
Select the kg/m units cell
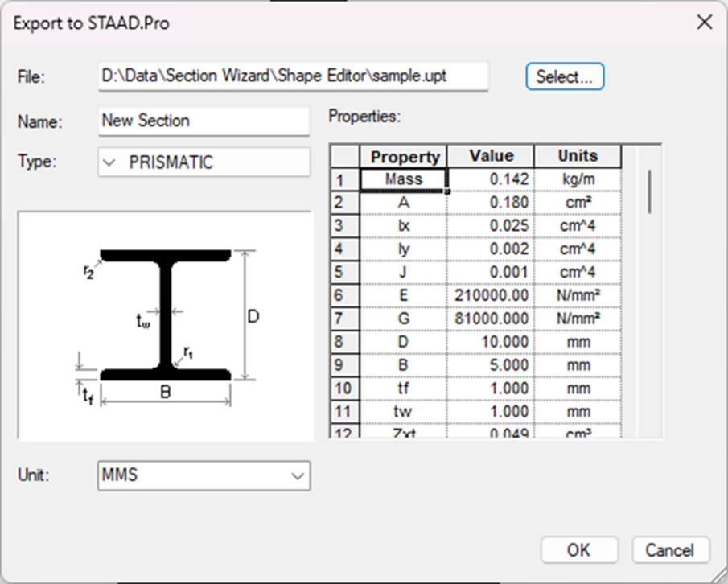click(578, 179)
